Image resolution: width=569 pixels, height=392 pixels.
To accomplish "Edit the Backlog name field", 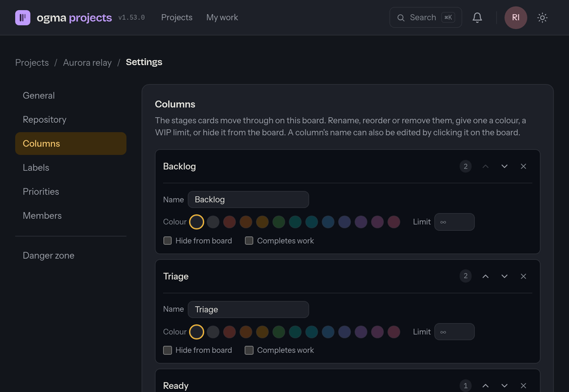I will pyautogui.click(x=248, y=200).
